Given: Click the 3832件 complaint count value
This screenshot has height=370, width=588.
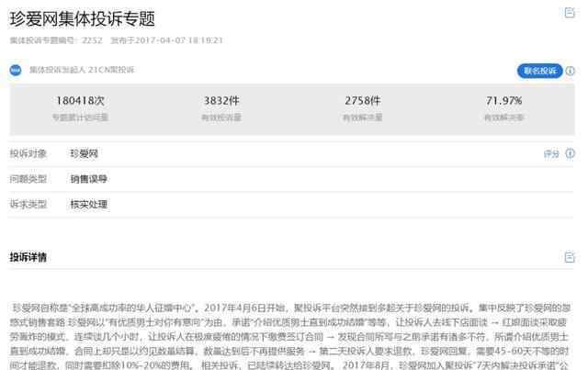Looking at the screenshot, I should 221,100.
